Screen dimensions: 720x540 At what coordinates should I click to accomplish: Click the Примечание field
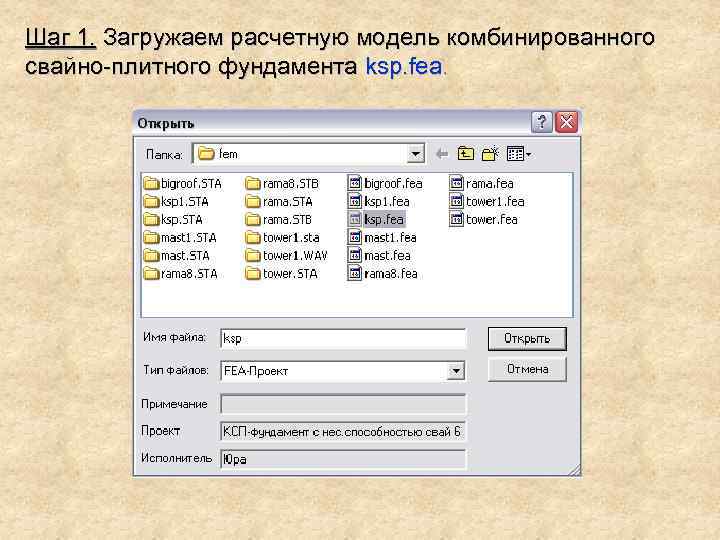point(343,405)
